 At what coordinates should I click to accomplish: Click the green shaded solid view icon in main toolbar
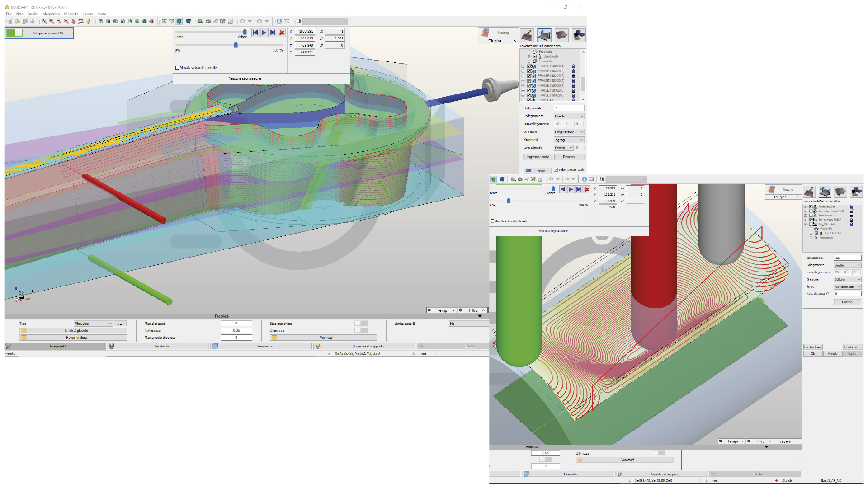point(179,21)
